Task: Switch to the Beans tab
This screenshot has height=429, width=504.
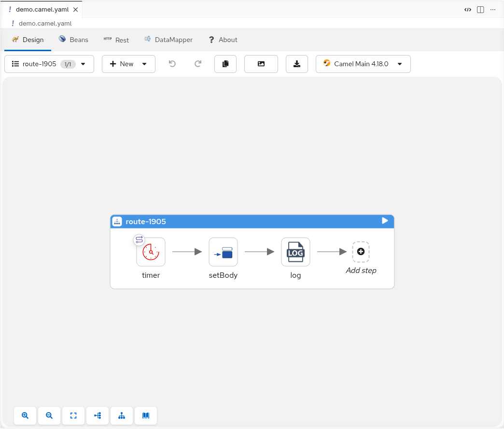Action: tap(73, 40)
